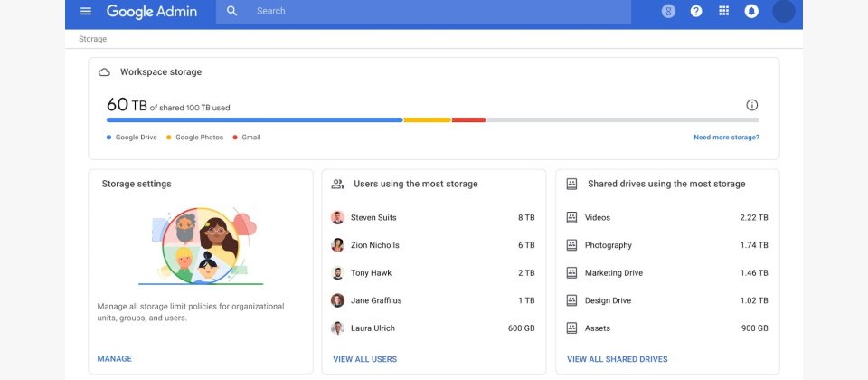Select the Steven Suits name

click(373, 218)
